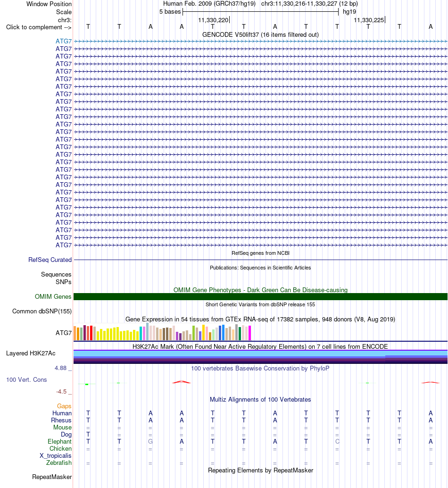Select the 'Dog' alignment row label
Screen dimensions: 448x488
click(66, 435)
